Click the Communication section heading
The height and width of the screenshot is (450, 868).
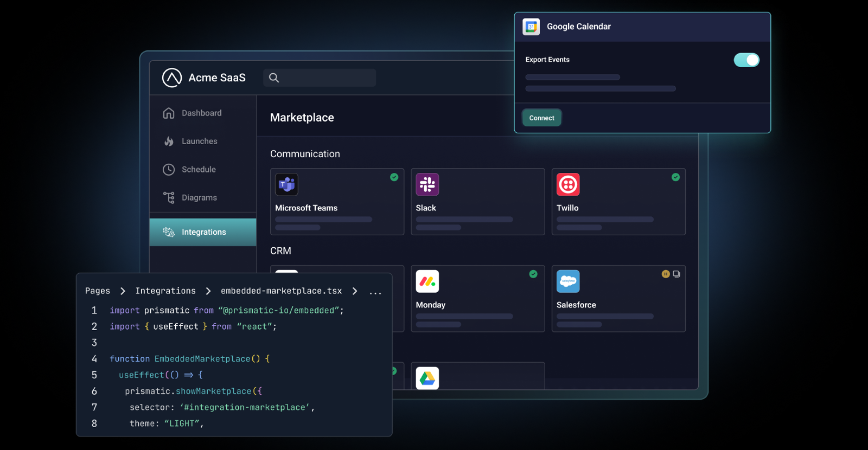point(305,154)
